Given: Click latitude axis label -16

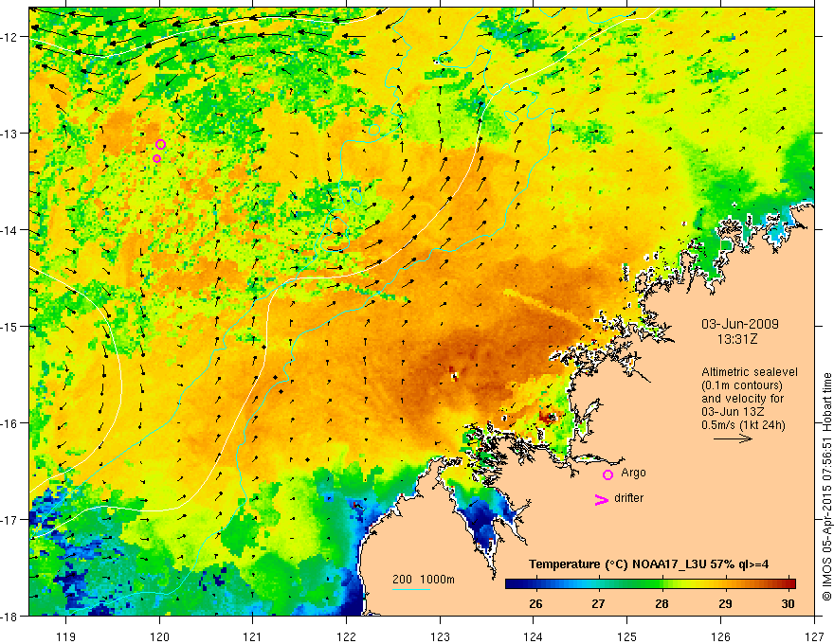Looking at the screenshot, I should point(10,423).
